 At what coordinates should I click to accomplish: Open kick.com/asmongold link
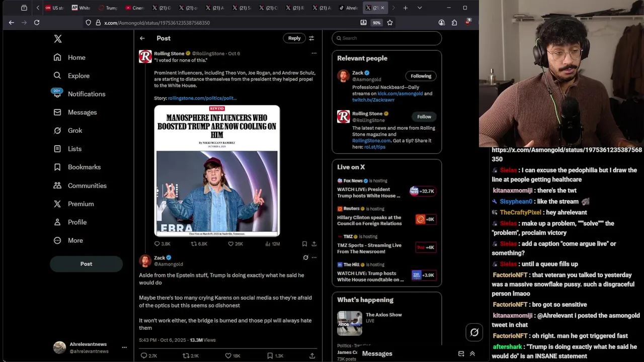point(400,94)
